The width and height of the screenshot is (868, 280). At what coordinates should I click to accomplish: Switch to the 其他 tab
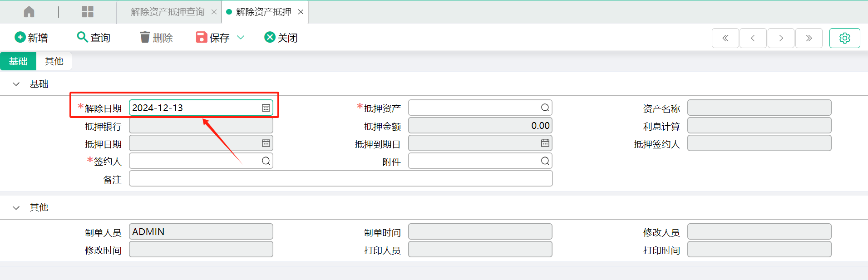click(x=54, y=61)
